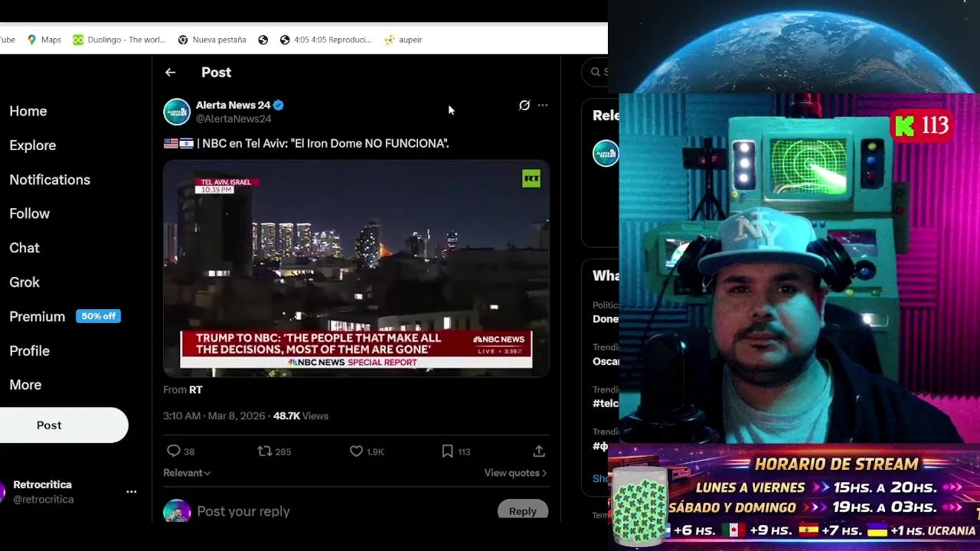The image size is (980, 551).
Task: Open Home in the sidebar
Action: point(28,111)
